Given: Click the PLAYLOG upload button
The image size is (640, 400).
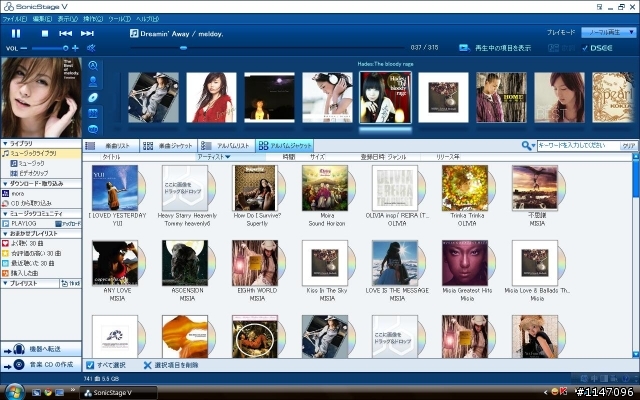Looking at the screenshot, I should tap(68, 224).
